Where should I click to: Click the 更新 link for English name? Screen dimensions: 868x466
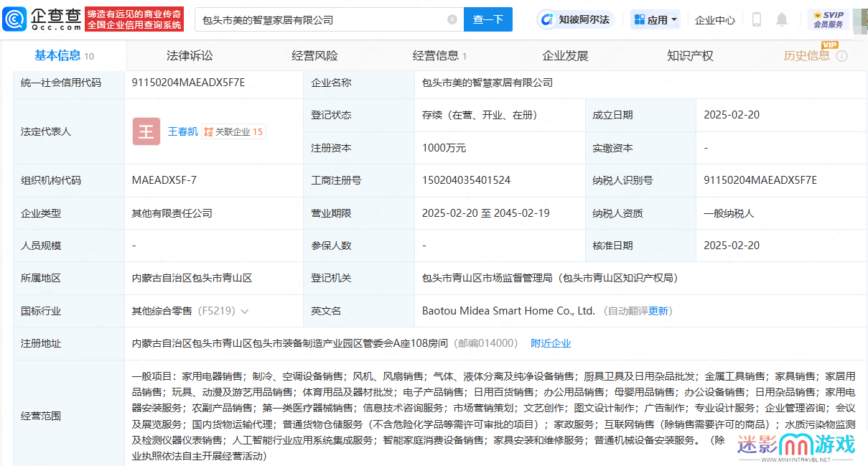pos(658,311)
